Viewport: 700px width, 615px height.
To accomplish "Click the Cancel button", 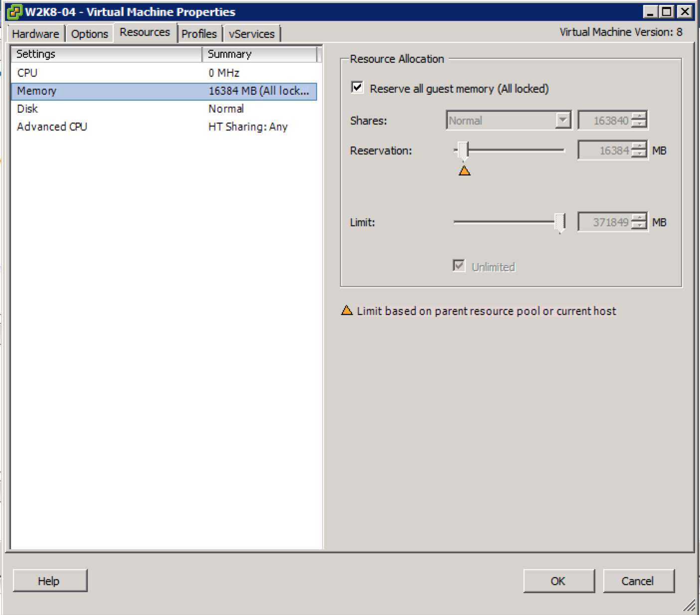I will tap(639, 581).
